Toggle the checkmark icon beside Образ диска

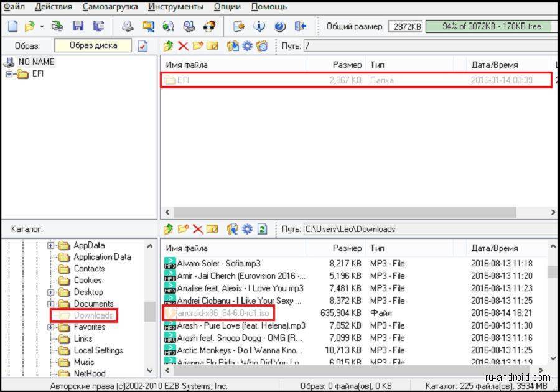click(x=143, y=46)
